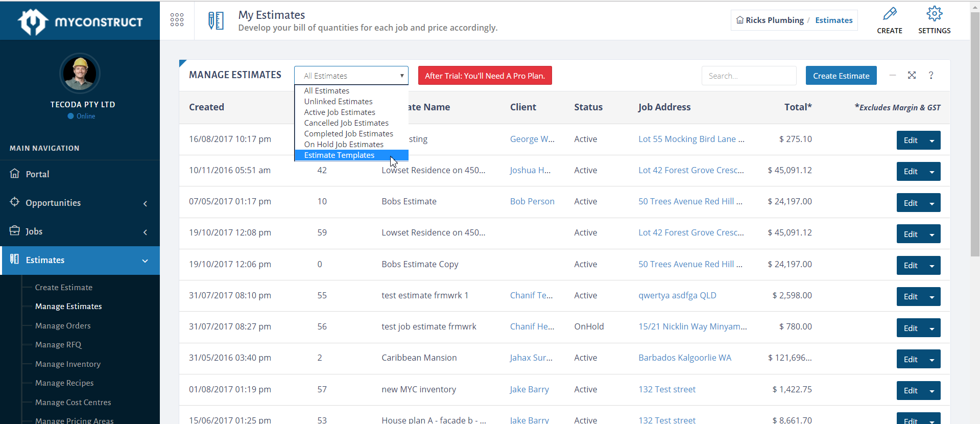Open the apps grid icon
The image size is (980, 424).
tap(177, 20)
